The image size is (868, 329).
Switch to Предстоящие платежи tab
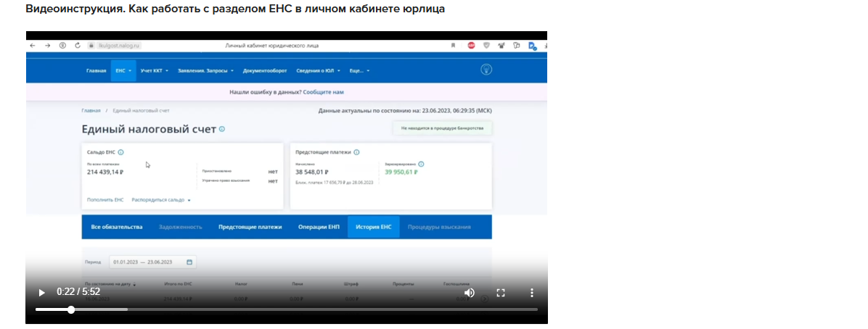(x=250, y=227)
